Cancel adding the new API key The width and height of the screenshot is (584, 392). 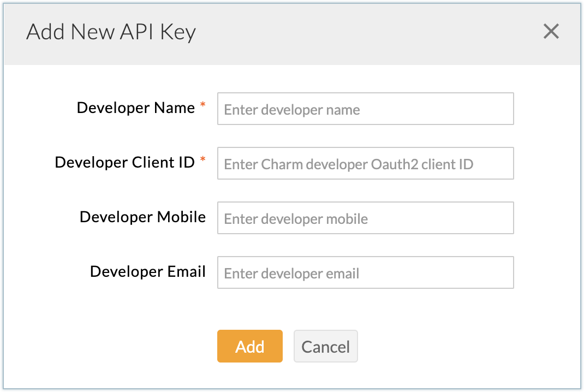tap(325, 346)
